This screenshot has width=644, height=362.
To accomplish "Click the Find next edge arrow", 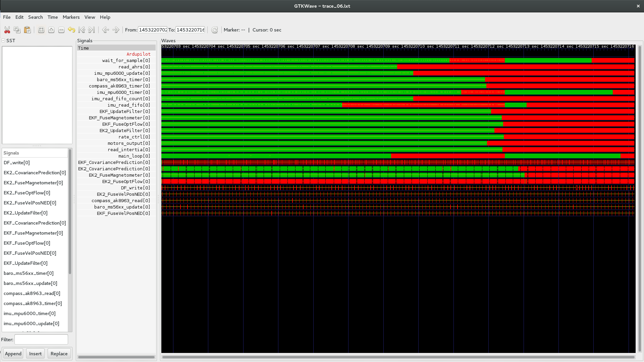I will [x=116, y=30].
